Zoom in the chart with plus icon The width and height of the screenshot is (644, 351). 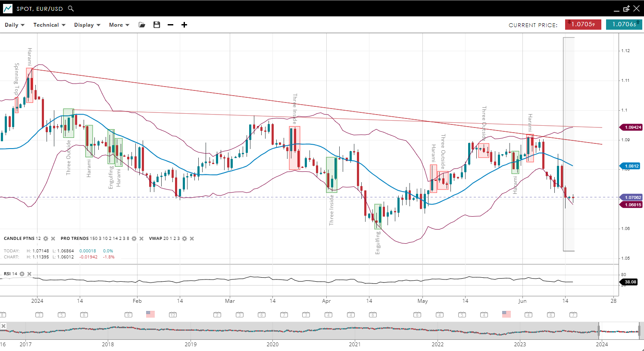point(184,25)
